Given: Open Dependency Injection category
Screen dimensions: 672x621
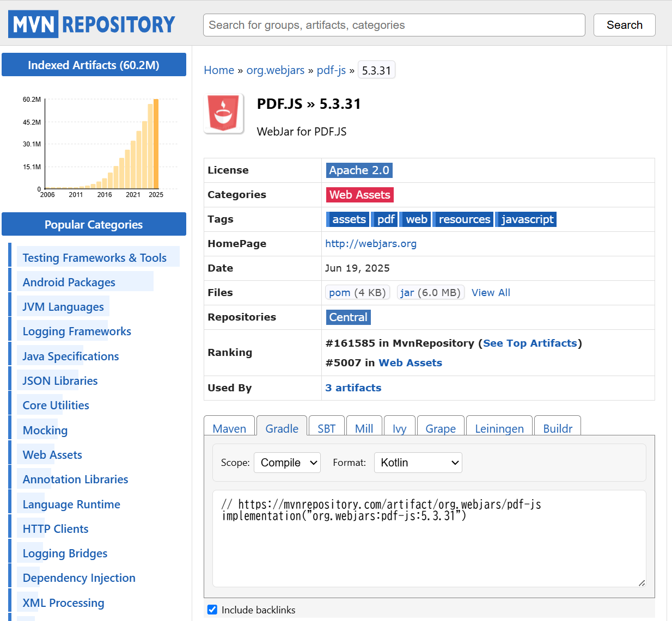Looking at the screenshot, I should 79,578.
